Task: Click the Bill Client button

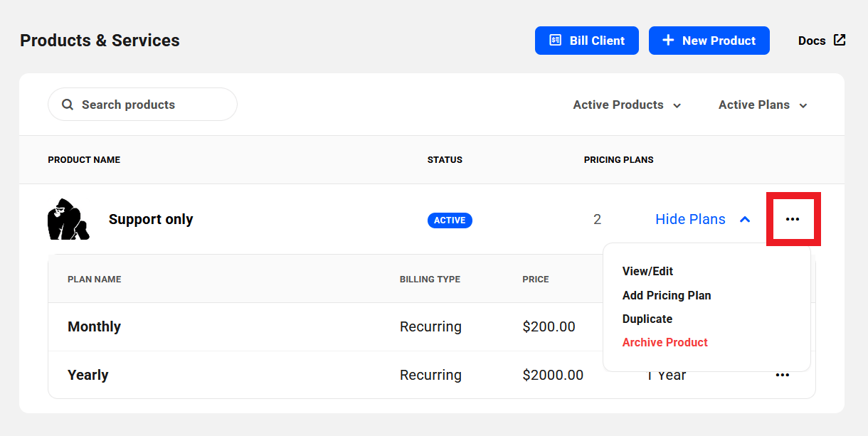Action: [586, 41]
